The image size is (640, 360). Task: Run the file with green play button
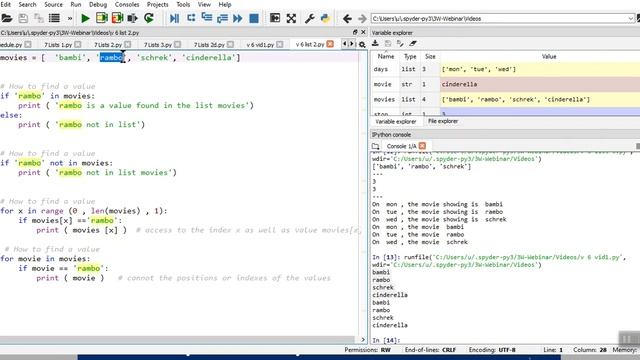coord(85,18)
